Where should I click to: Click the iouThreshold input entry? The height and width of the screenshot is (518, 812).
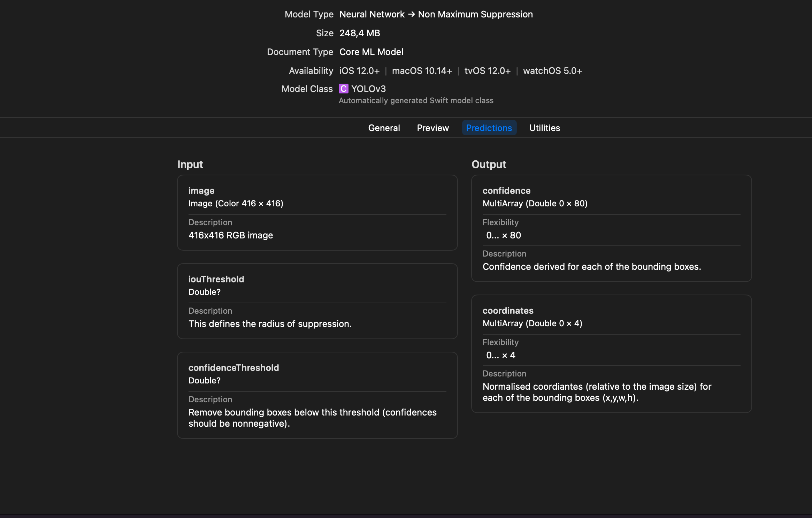pyautogui.click(x=317, y=302)
